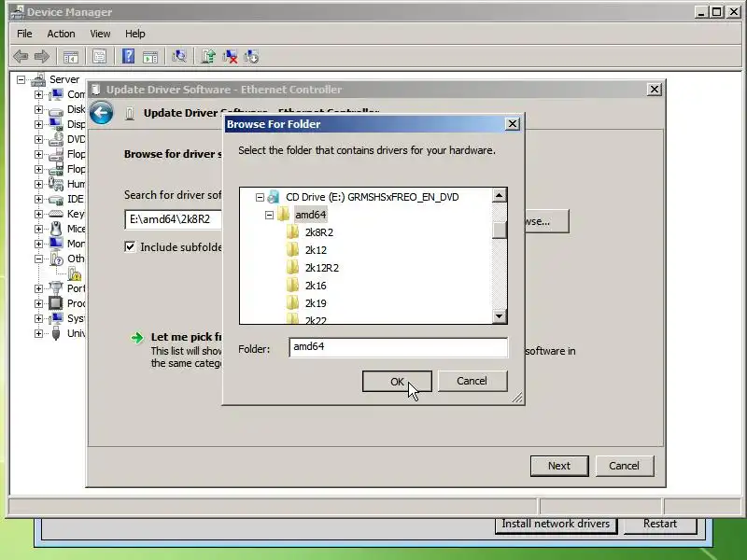The image size is (747, 560).
Task: Select the 2k12R2 folder
Action: 322,268
